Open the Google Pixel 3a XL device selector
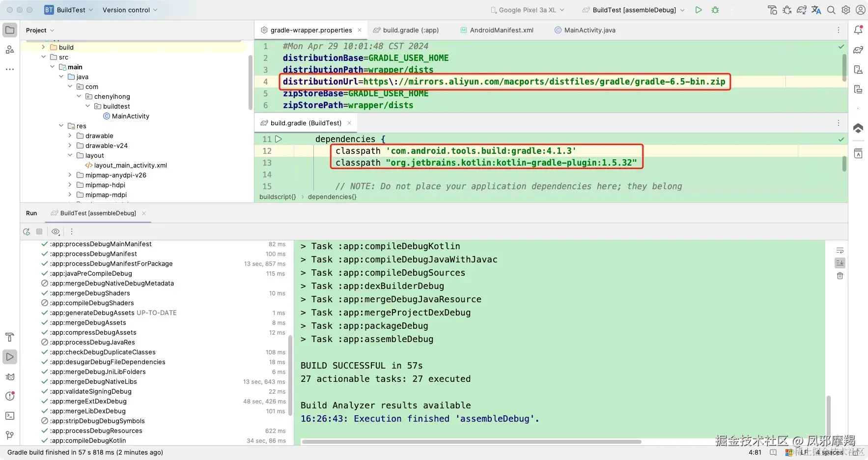Screen dimensions: 868x460 pyautogui.click(x=528, y=10)
